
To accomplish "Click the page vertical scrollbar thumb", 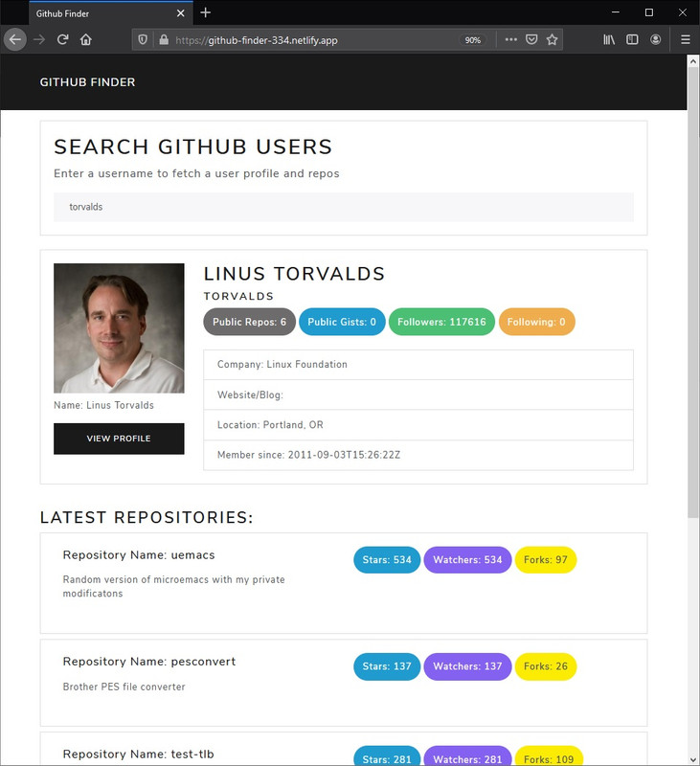I will (x=692, y=292).
